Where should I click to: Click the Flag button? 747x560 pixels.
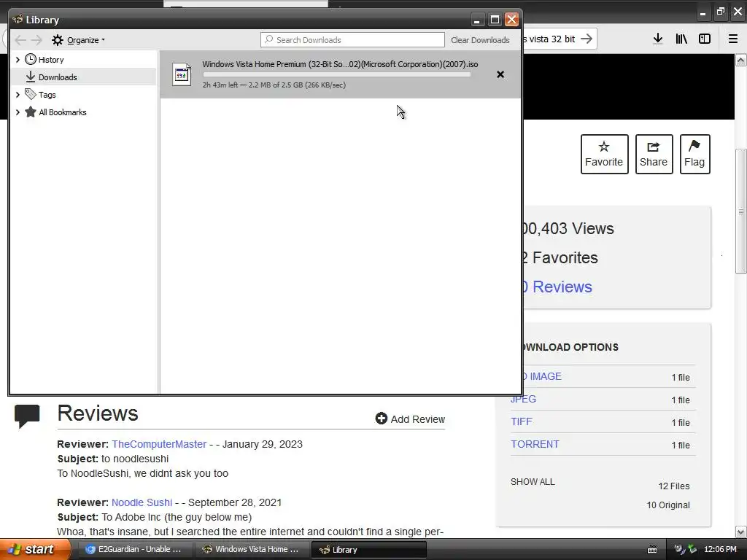694,155
